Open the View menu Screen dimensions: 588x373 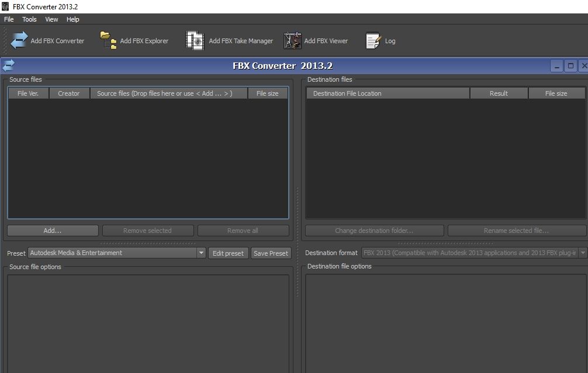(51, 19)
